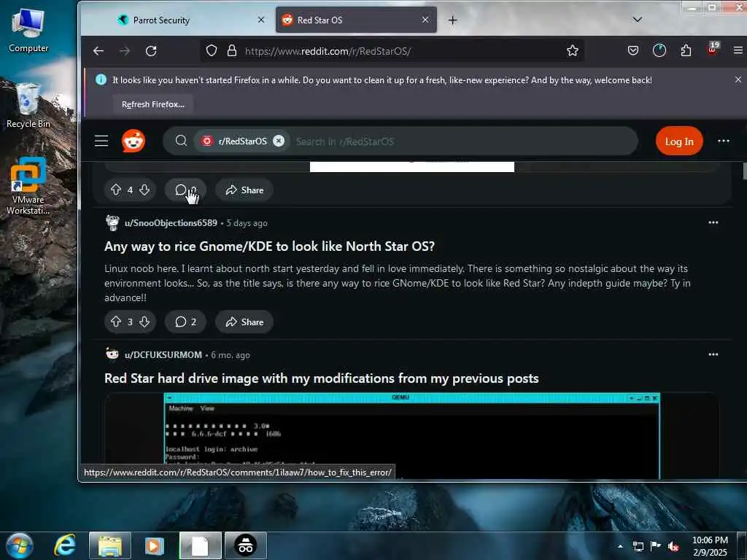This screenshot has height=560, width=747.
Task: Click the Refresh Firefox... button
Action: 153,104
